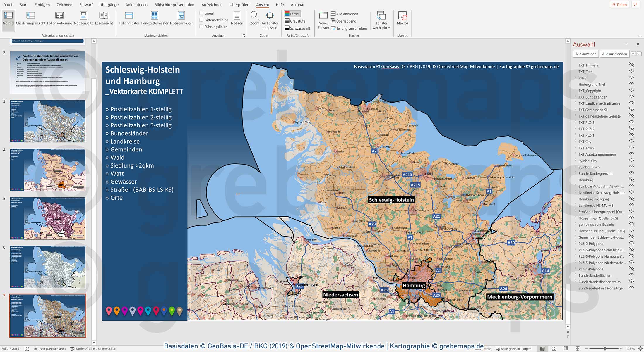Enable Gitternetzlinien display
The width and height of the screenshot is (644, 352).
point(201,20)
